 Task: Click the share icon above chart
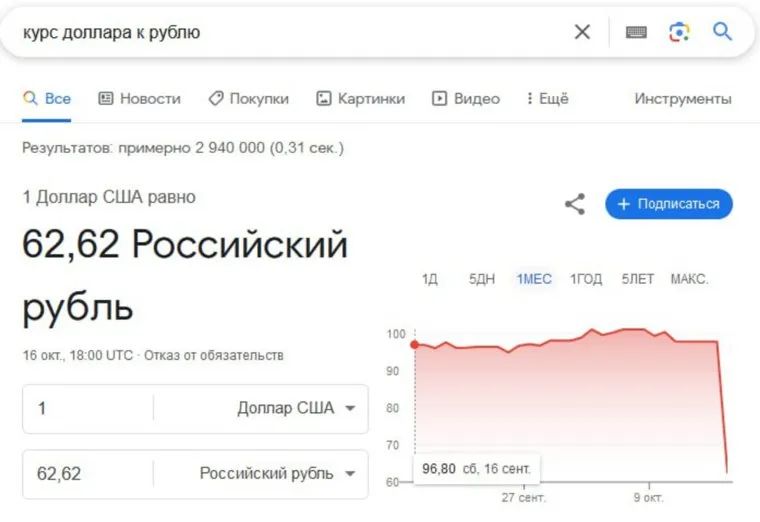tap(575, 204)
